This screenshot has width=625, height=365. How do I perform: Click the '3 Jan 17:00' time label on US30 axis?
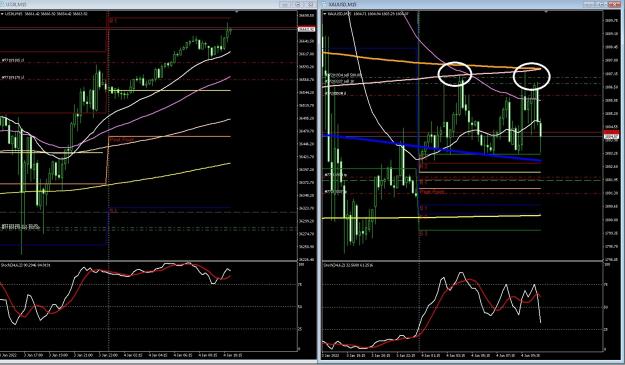pyautogui.click(x=34, y=355)
